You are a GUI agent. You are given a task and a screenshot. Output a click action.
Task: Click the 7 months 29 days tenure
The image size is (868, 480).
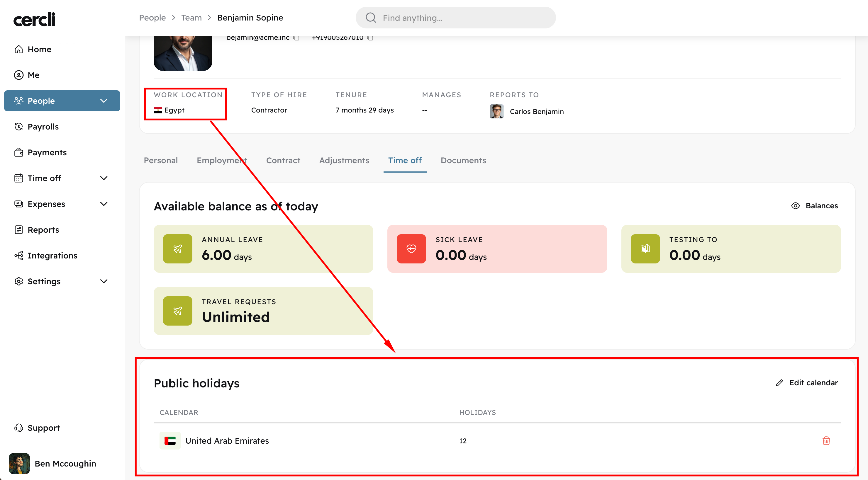(x=365, y=110)
